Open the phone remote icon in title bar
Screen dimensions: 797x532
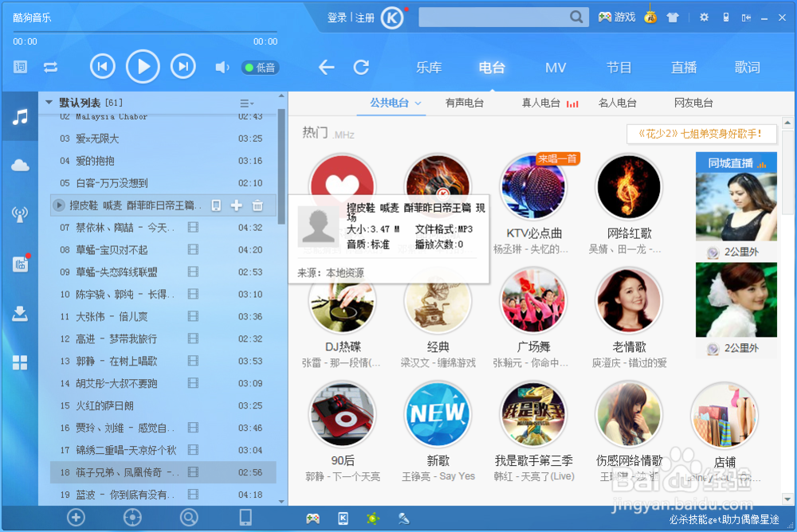click(726, 18)
